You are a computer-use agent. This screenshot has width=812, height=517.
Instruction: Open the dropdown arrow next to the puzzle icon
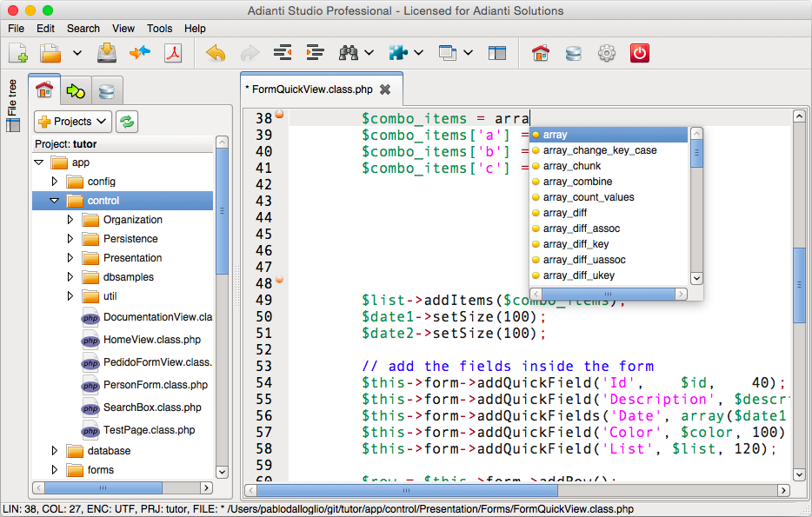[419, 53]
